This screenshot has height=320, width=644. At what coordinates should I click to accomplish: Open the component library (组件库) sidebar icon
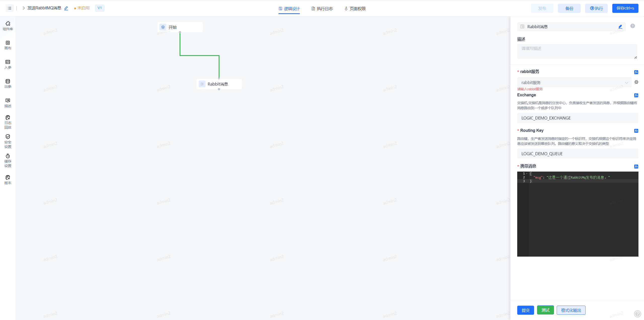[8, 26]
